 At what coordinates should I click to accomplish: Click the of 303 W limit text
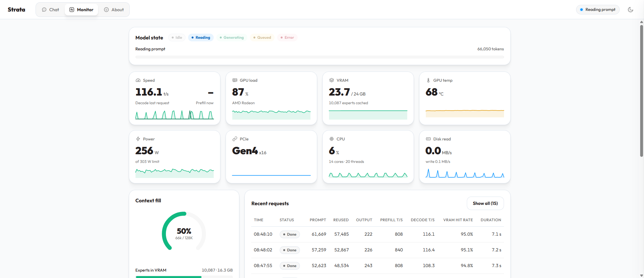[x=147, y=162]
